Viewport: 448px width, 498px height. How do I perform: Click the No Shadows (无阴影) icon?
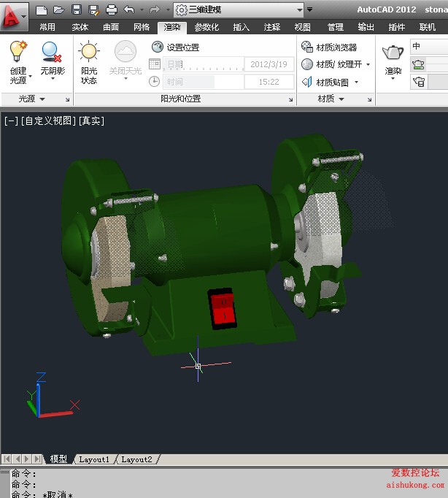click(52, 53)
